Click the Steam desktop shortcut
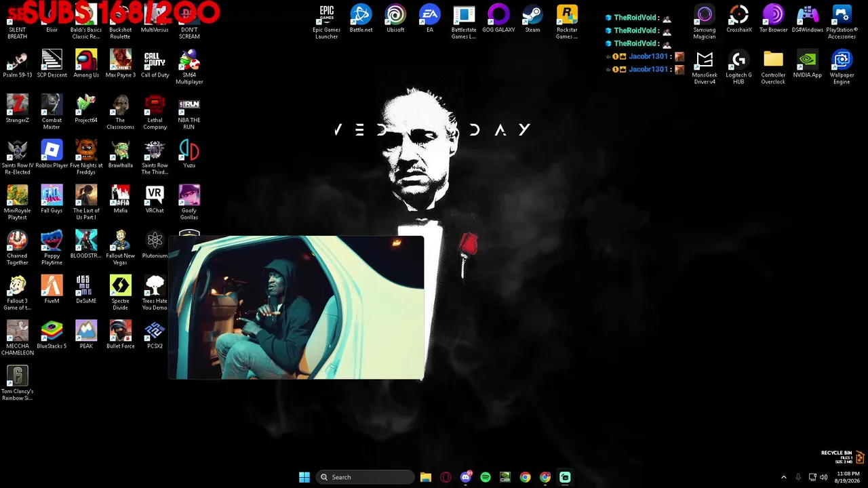Image resolution: width=868 pixels, height=488 pixels. pos(533,19)
